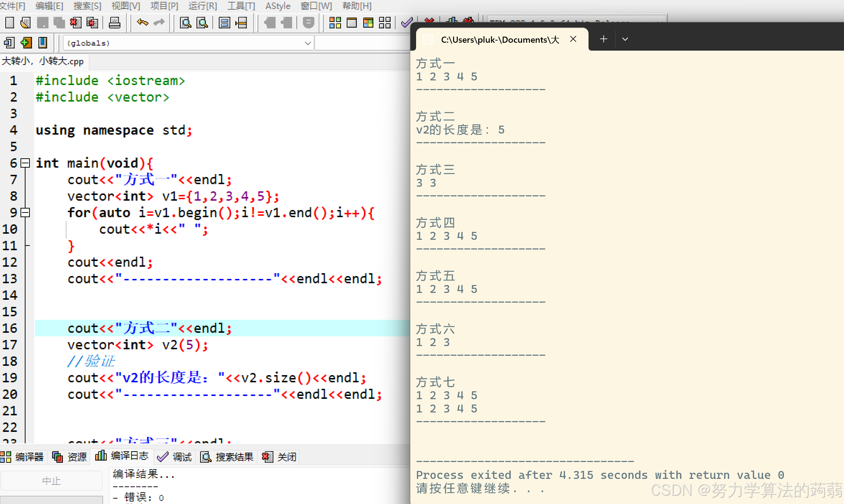
Task: Click the New file toolbar icon
Action: coord(10,23)
